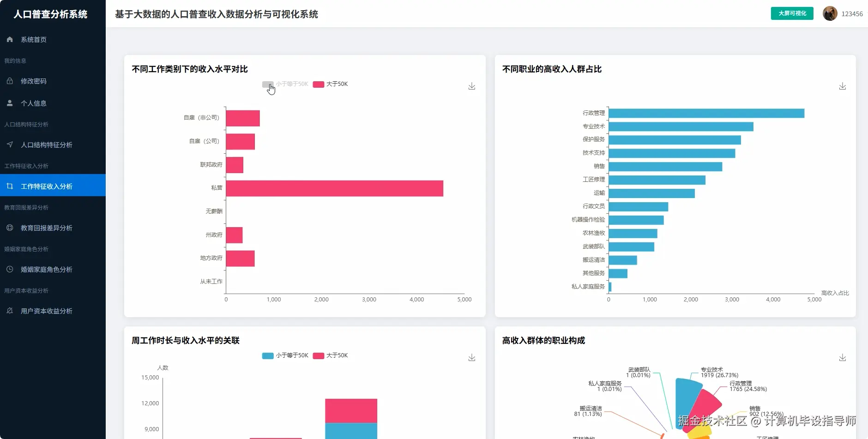Click the target icon for 教育回报差异分析
The width and height of the screenshot is (868, 439).
tap(10, 228)
